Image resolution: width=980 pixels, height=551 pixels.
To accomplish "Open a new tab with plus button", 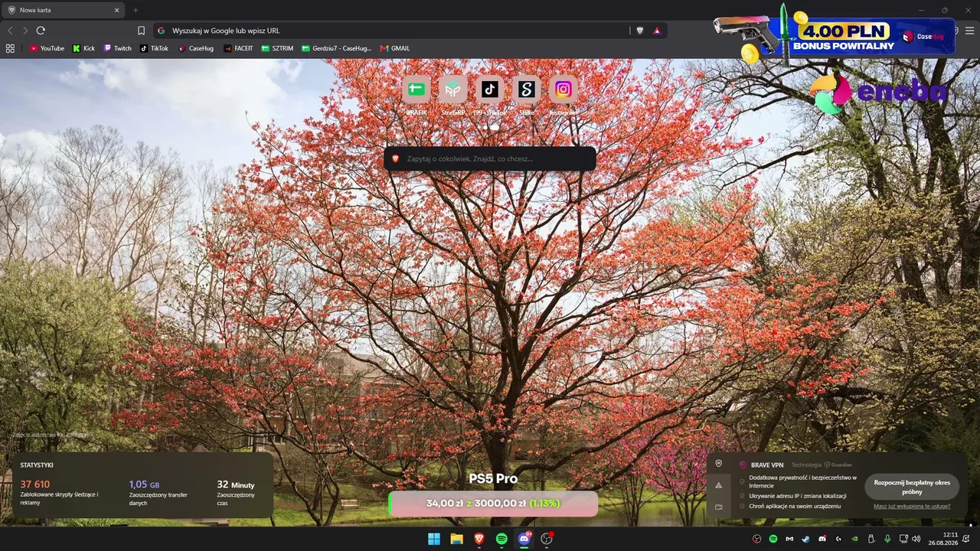I will [x=136, y=10].
